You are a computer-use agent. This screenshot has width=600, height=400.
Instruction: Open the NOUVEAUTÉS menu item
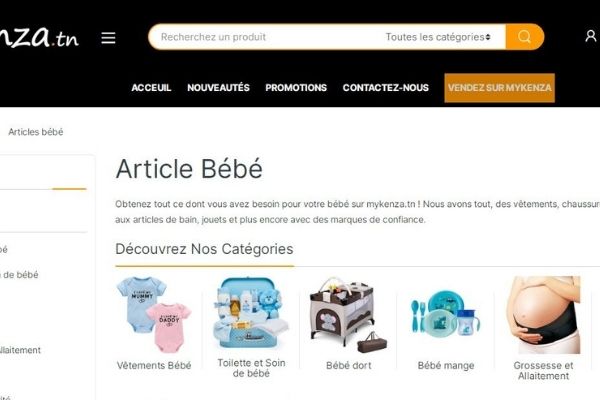(x=218, y=88)
